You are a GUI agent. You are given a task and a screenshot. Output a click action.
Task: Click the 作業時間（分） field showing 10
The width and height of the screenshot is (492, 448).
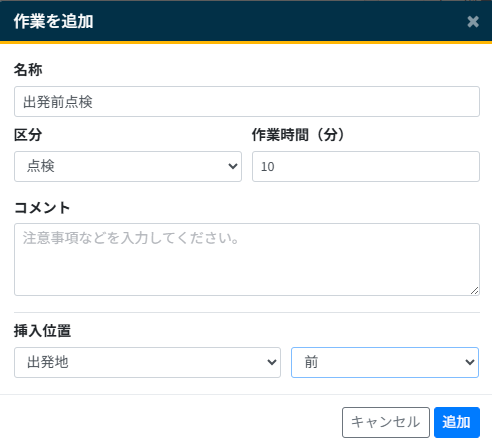(x=366, y=166)
